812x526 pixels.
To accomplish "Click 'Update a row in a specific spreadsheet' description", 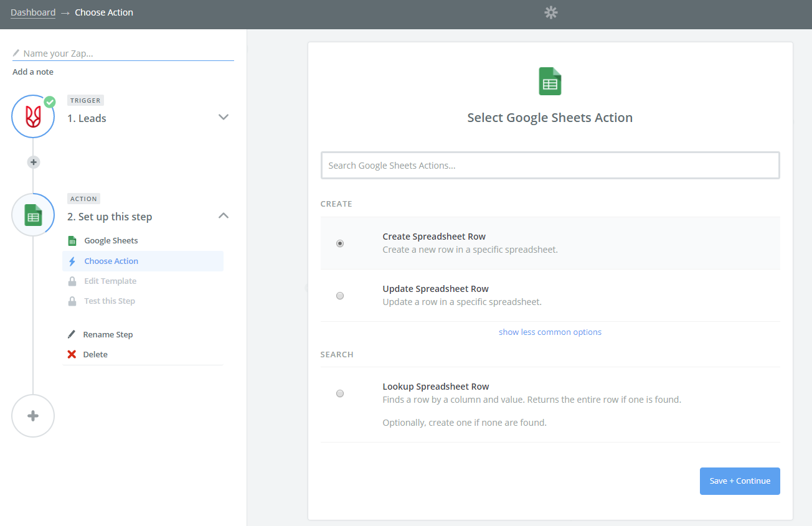I will [462, 302].
